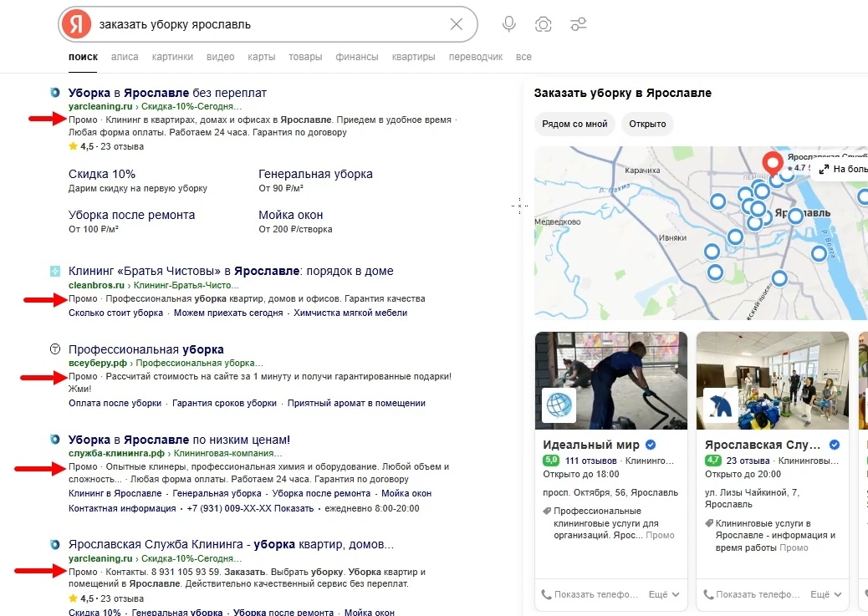The width and height of the screenshot is (868, 616).
Task: Open result Уборка в Ярославле без переплат
Action: [167, 93]
